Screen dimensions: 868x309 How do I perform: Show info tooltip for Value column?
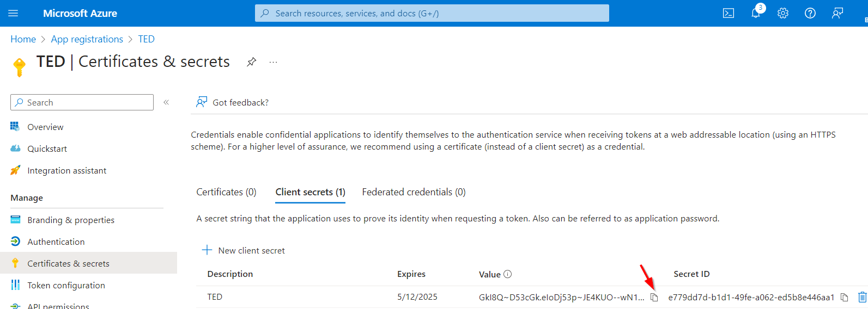click(508, 274)
